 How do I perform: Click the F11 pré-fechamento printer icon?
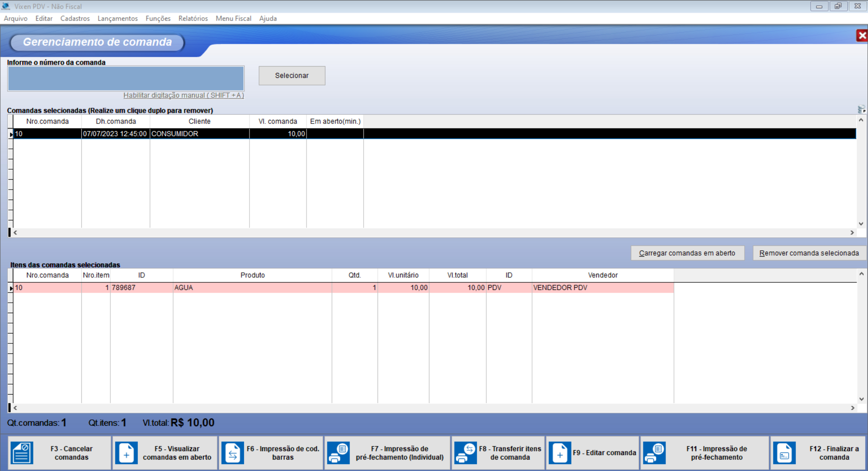[x=654, y=453]
